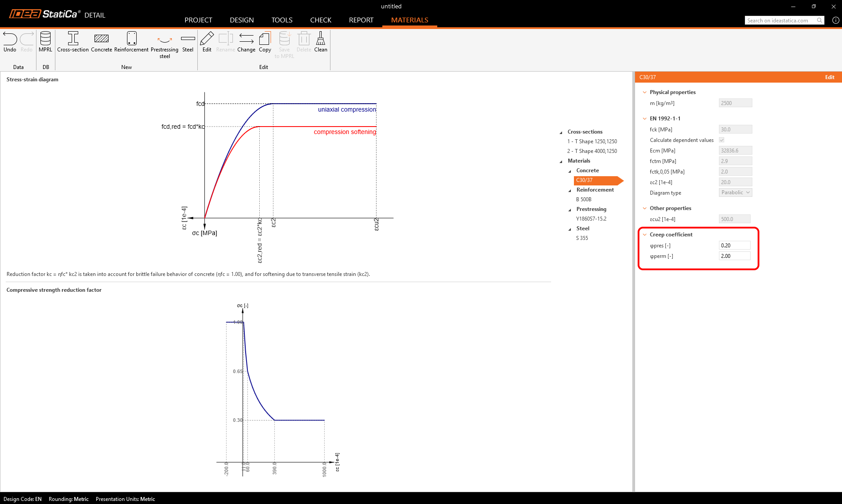Open the REPORT tab
The height and width of the screenshot is (504, 842).
tap(361, 20)
